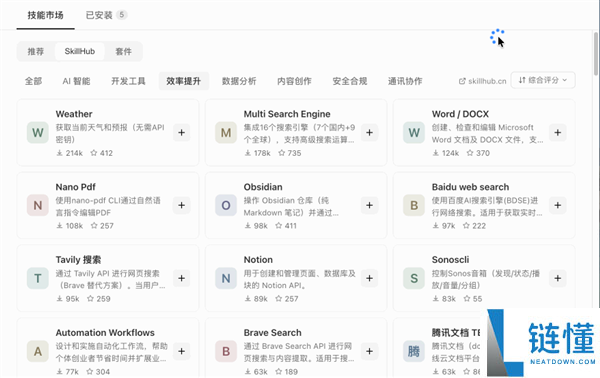Open the 综合评分 sort dropdown
Screen dimensions: 600x378
(x=543, y=80)
